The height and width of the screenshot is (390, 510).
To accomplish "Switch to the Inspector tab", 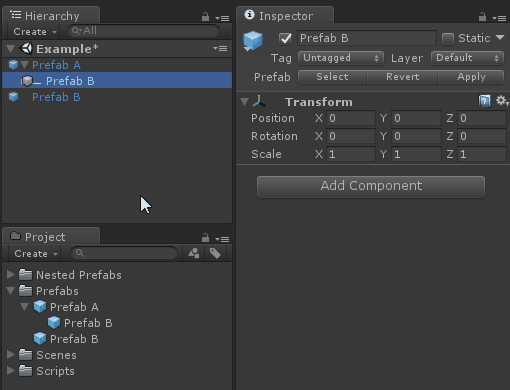I will [285, 16].
